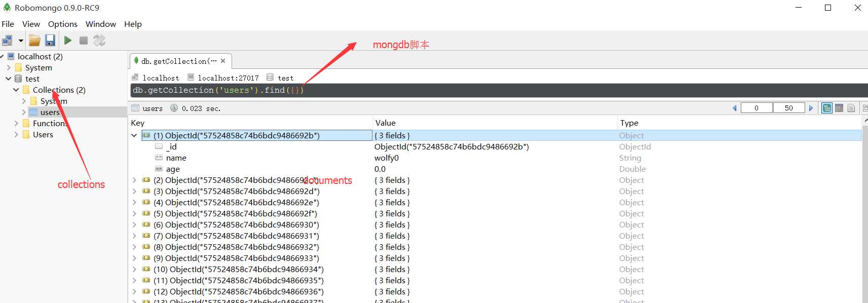Switch results to table view mode
The height and width of the screenshot is (303, 868).
839,108
